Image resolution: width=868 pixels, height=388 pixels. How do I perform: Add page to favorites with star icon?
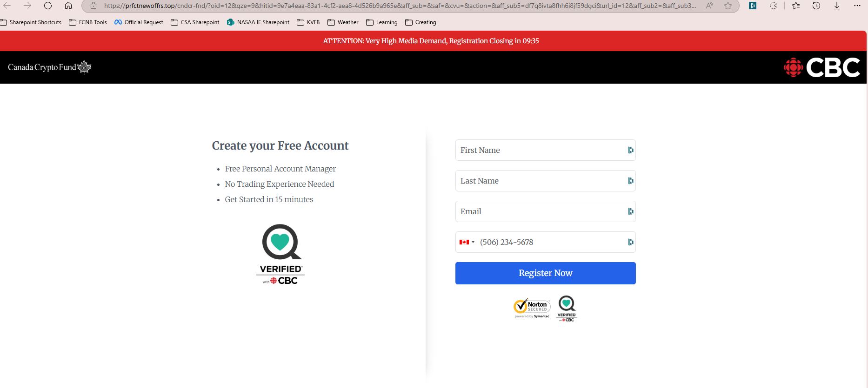728,6
